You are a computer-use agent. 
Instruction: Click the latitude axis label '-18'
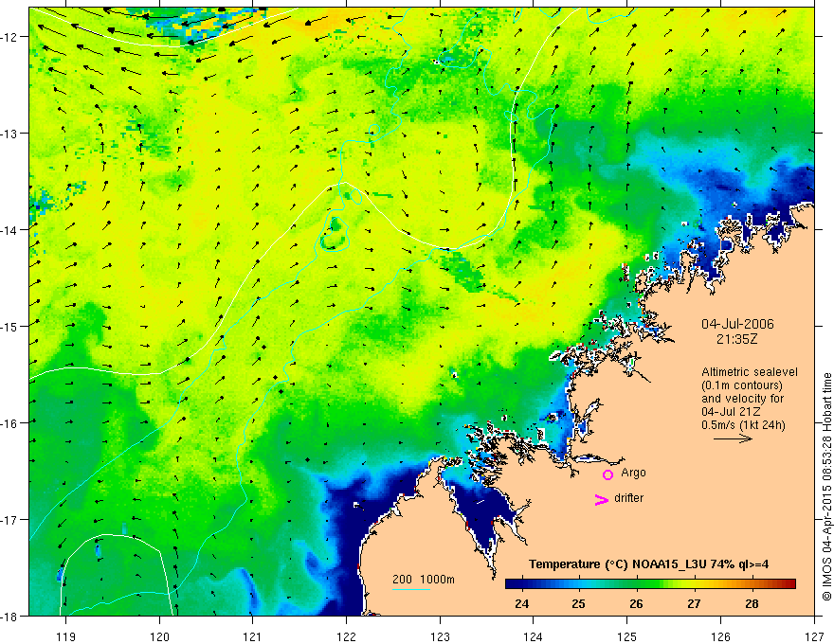[10, 616]
